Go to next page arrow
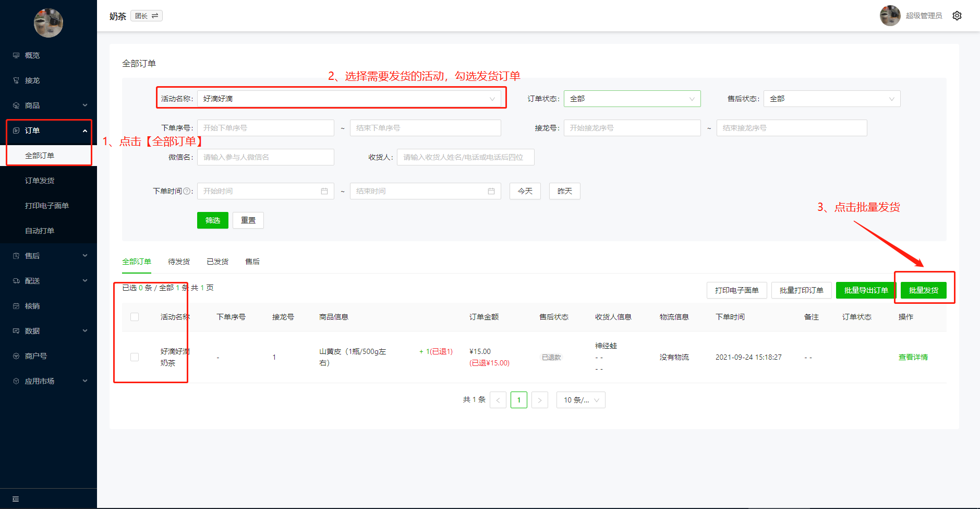Screen dimensions: 980x509 (540, 400)
